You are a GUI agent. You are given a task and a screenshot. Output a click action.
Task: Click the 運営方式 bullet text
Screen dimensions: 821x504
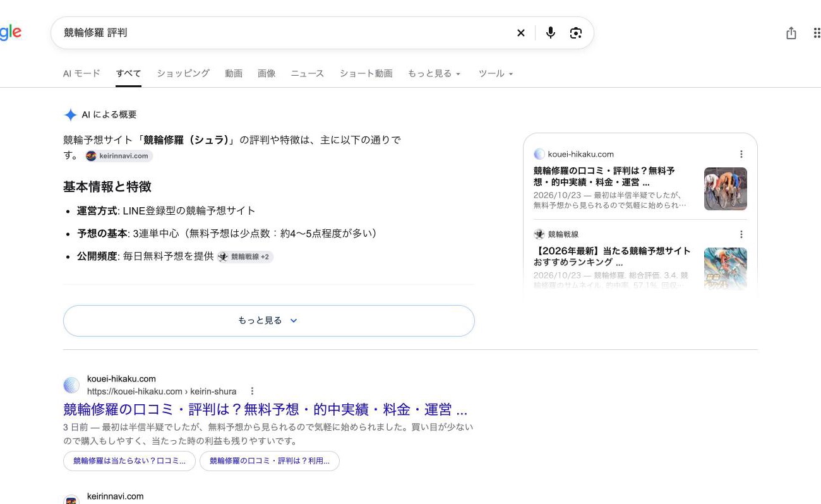pos(166,211)
